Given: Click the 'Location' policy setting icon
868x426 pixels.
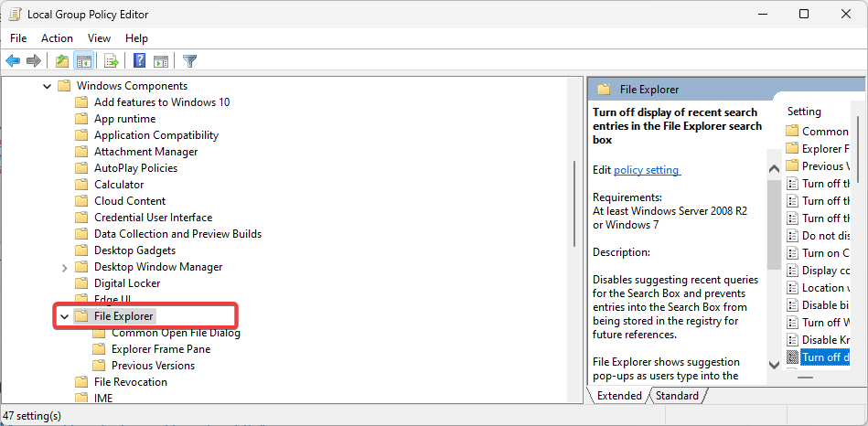Looking at the screenshot, I should pyautogui.click(x=792, y=288).
